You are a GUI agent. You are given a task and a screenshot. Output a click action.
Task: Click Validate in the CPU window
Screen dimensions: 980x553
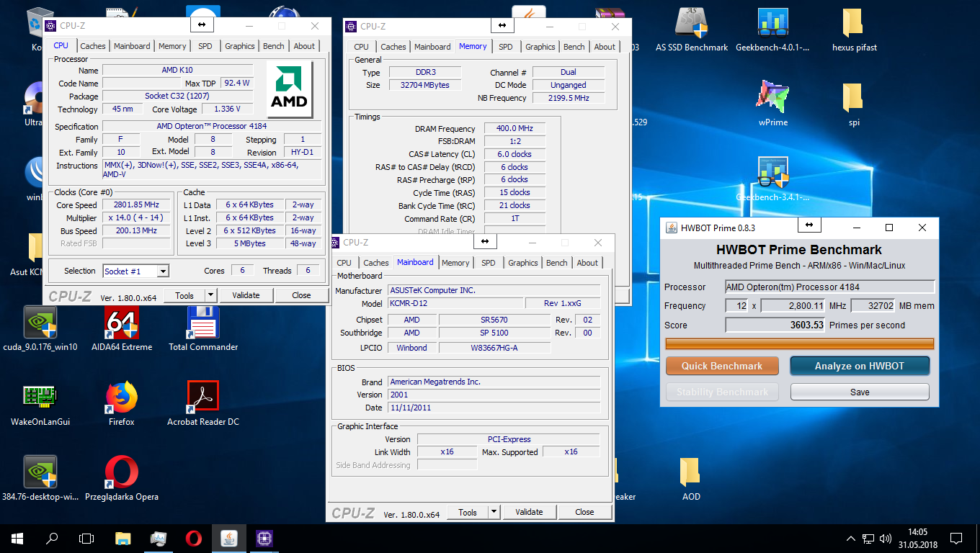click(x=246, y=295)
